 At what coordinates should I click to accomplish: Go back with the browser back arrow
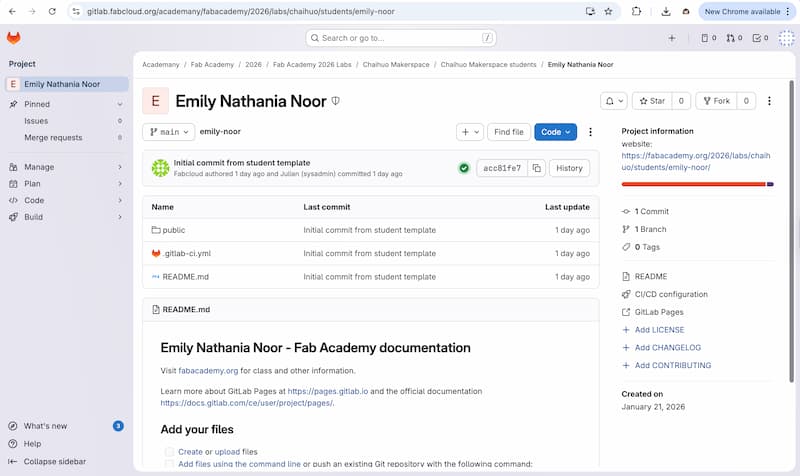(x=12, y=11)
